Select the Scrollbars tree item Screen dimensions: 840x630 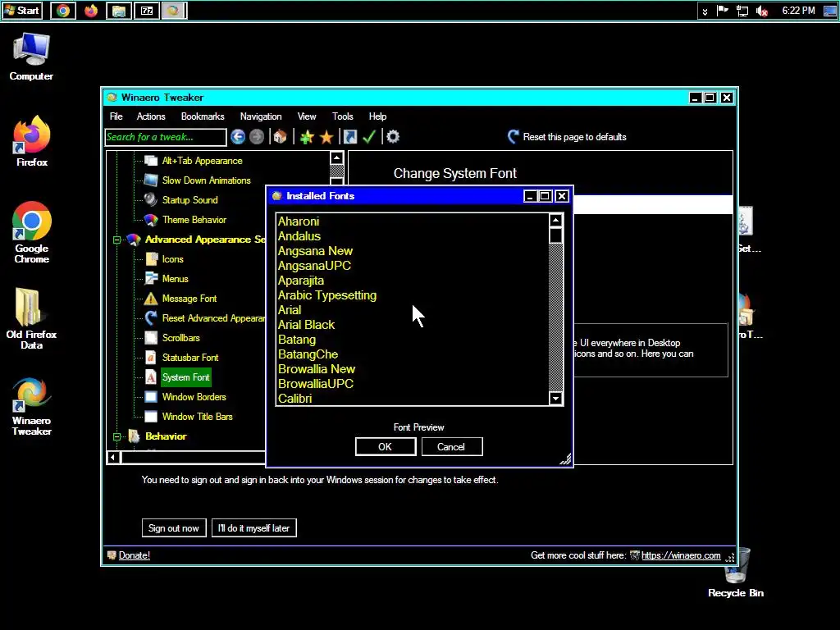(x=180, y=338)
